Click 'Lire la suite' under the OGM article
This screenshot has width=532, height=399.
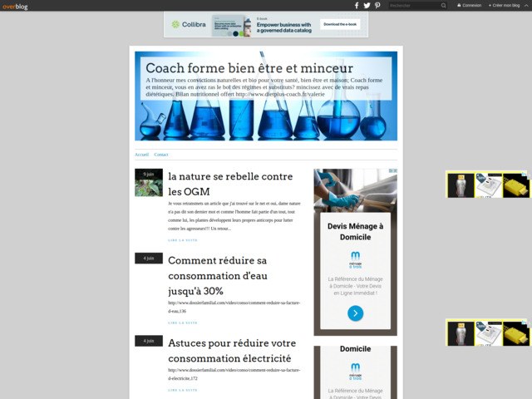183,239
